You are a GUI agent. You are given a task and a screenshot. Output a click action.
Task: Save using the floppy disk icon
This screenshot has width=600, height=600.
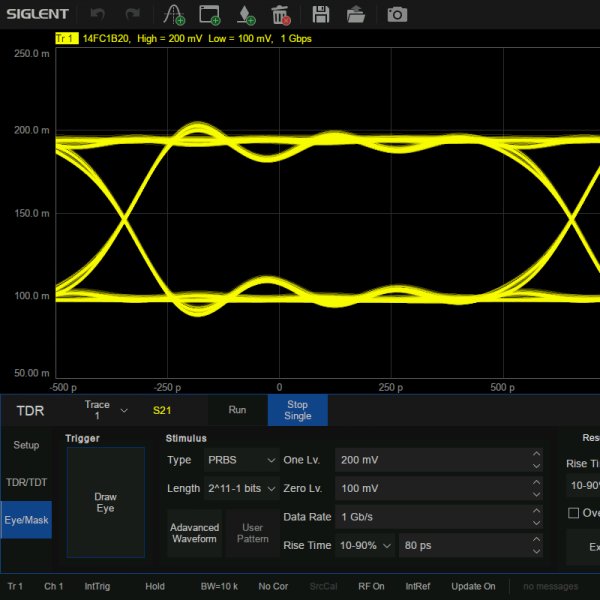[321, 14]
